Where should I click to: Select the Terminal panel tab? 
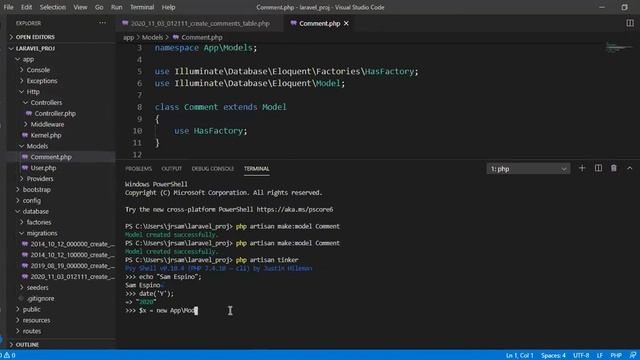tap(256, 169)
